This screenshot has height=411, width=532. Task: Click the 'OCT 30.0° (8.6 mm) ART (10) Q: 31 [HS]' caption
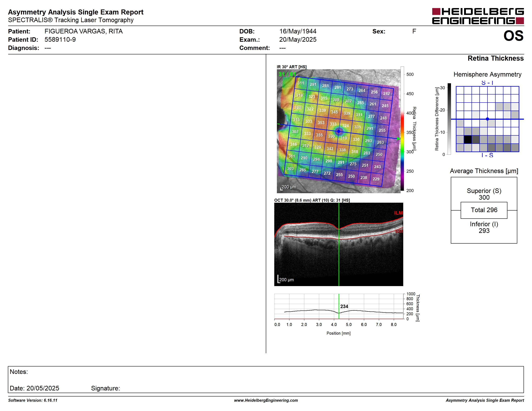(312, 200)
